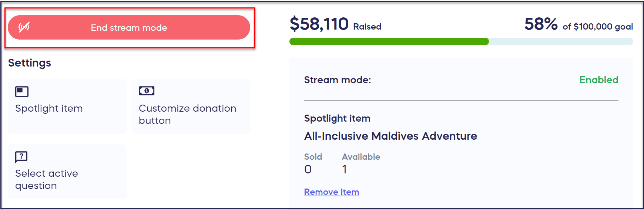Open the Spotlight item settings card label
The height and width of the screenshot is (210, 644).
coord(49,108)
